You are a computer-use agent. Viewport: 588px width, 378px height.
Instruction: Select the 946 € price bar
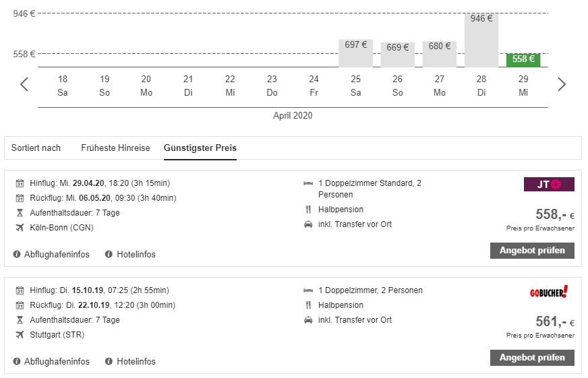[481, 39]
